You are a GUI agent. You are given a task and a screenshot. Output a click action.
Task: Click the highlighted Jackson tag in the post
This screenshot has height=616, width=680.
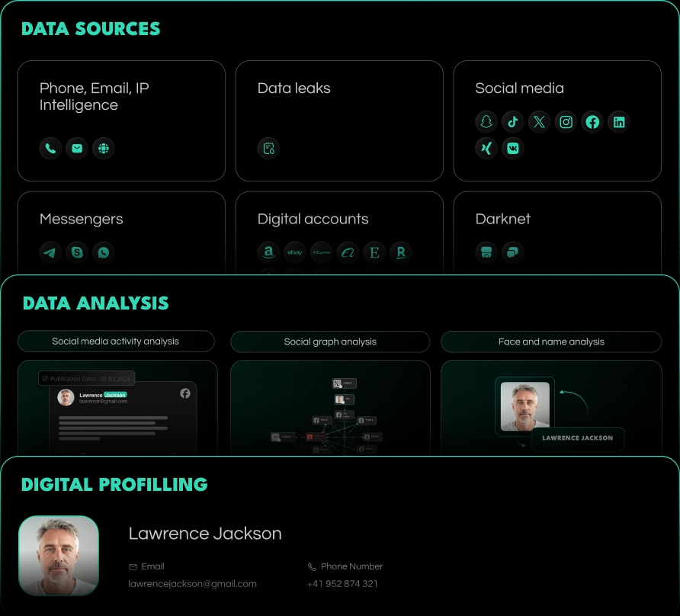(115, 395)
